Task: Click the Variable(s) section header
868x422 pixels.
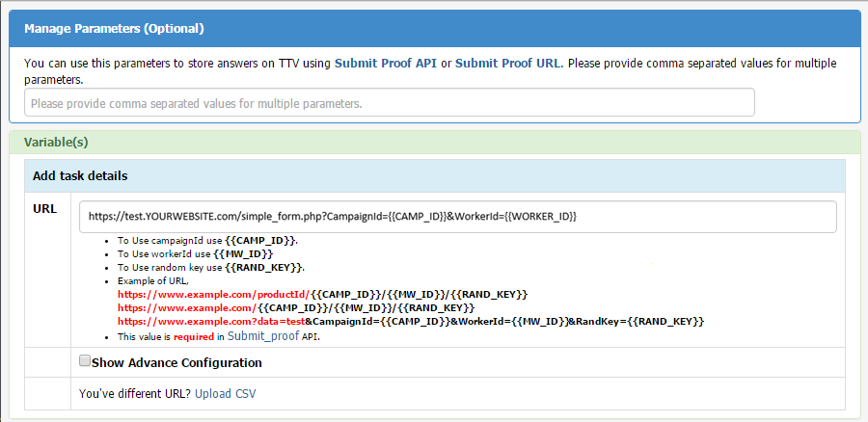Action: 56,142
